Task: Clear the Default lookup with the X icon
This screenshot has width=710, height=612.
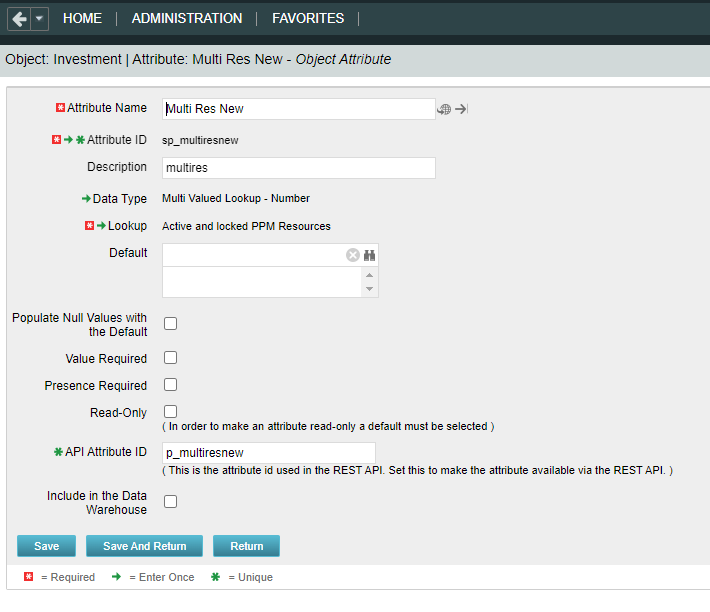Action: 353,255
